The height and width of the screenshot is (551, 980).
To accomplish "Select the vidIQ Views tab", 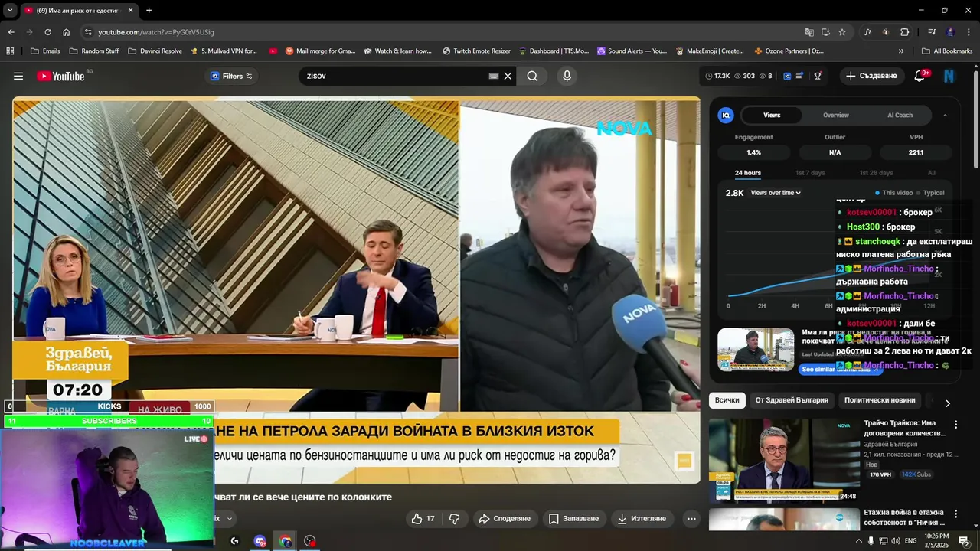I will pos(772,115).
